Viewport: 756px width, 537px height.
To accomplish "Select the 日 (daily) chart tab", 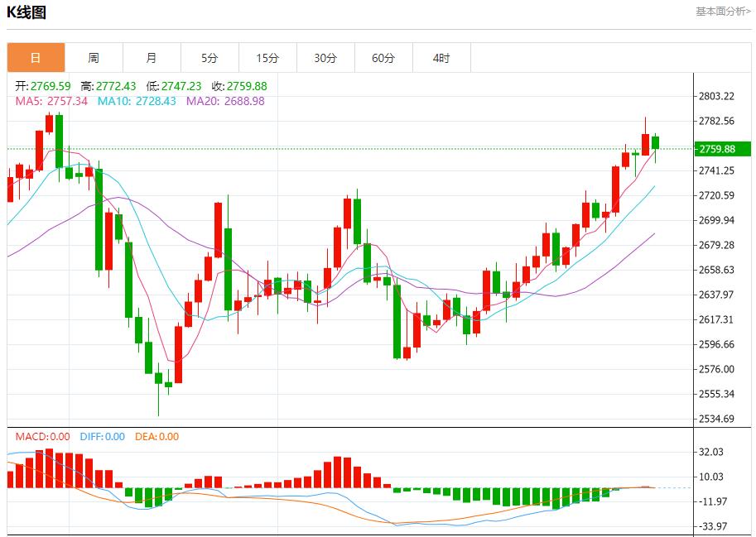I will point(36,58).
